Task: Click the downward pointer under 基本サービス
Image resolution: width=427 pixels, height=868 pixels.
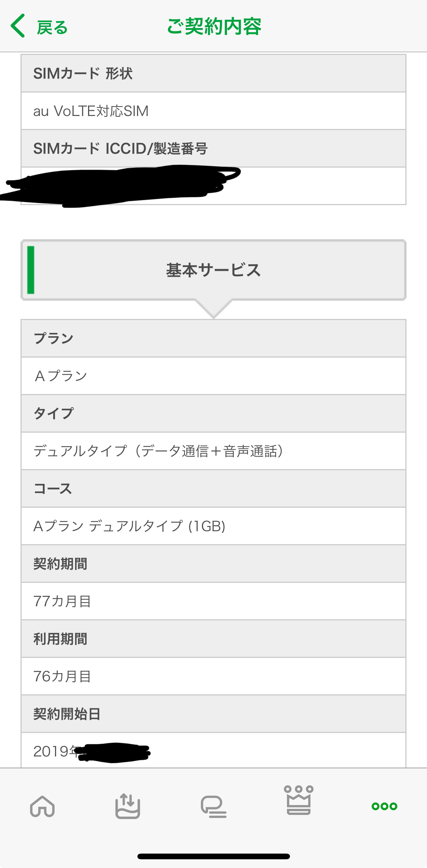Action: click(213, 309)
